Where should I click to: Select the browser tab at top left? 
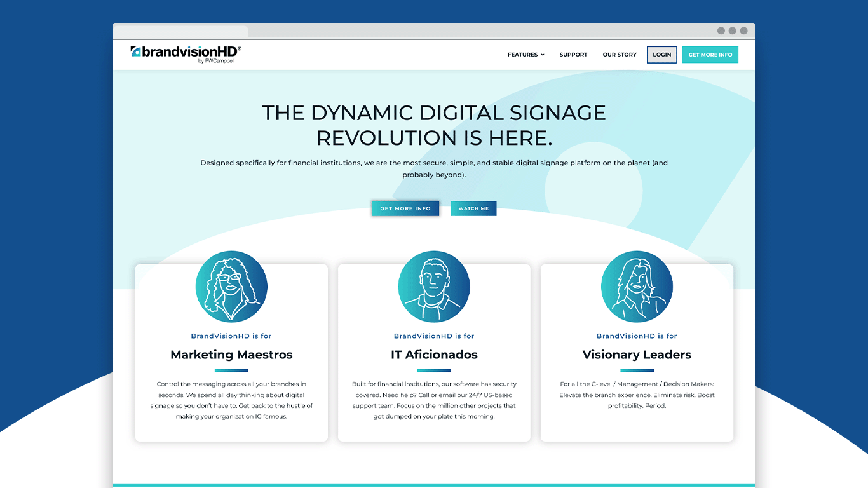pos(181,31)
